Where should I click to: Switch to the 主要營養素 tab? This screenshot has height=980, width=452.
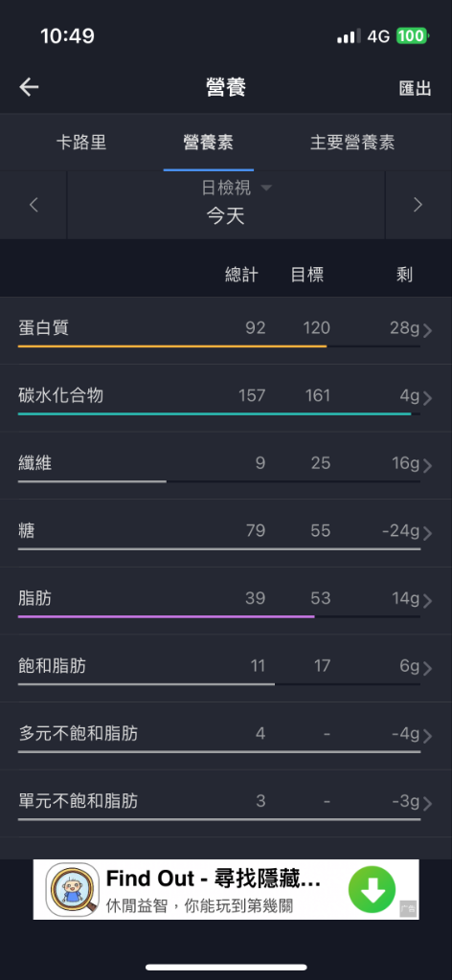(x=352, y=142)
